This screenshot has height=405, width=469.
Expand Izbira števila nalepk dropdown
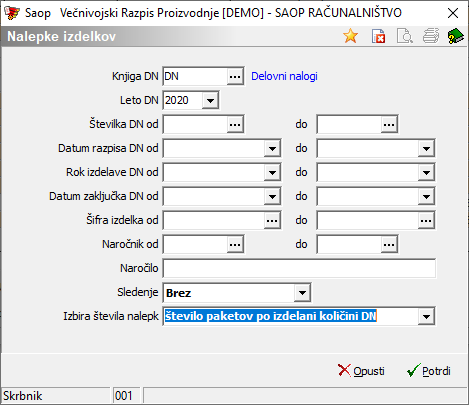[426, 316]
